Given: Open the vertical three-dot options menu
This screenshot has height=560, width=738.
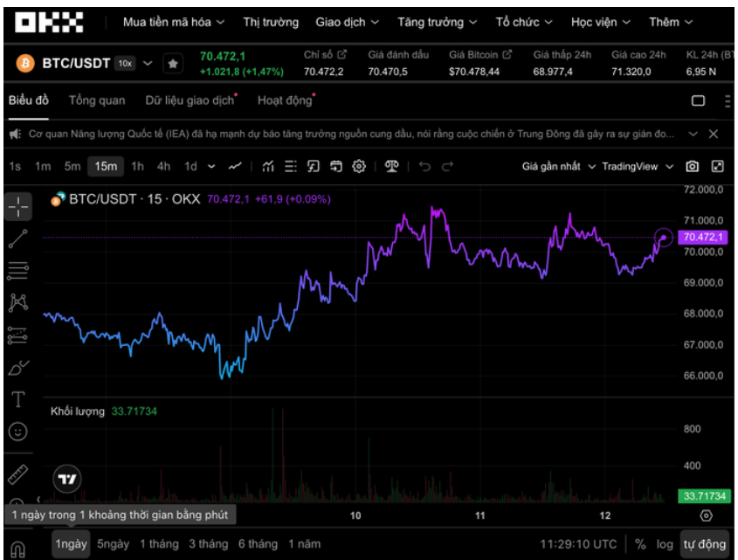Looking at the screenshot, I should 728,100.
